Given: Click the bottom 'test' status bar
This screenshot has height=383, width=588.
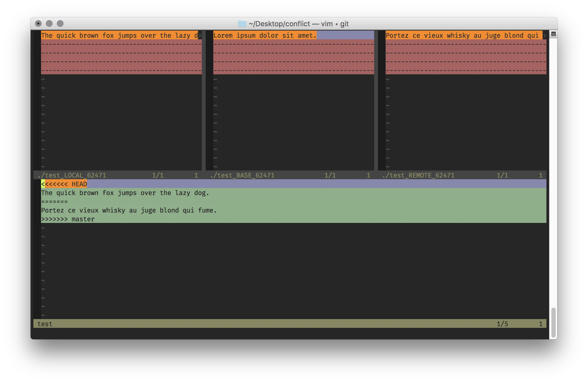Looking at the screenshot, I should point(45,324).
